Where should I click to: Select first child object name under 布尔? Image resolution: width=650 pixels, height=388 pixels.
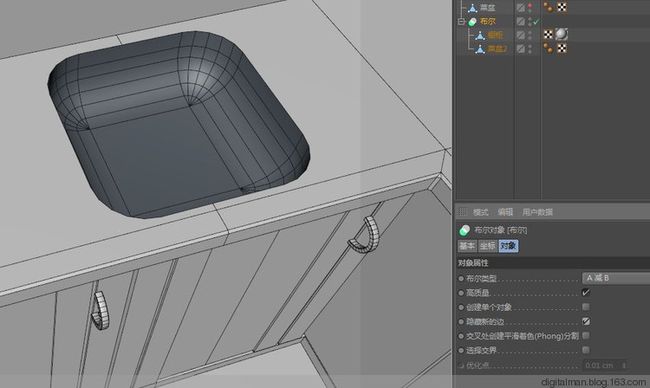click(x=495, y=35)
